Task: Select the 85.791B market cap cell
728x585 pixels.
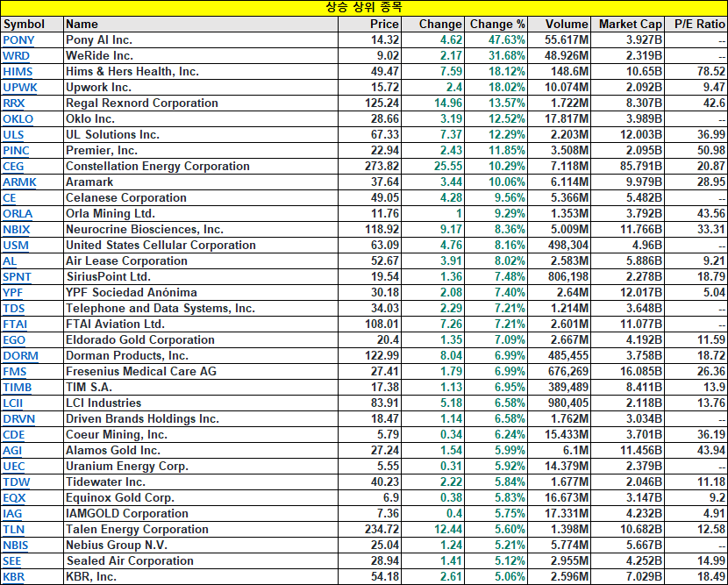Action: click(x=628, y=167)
